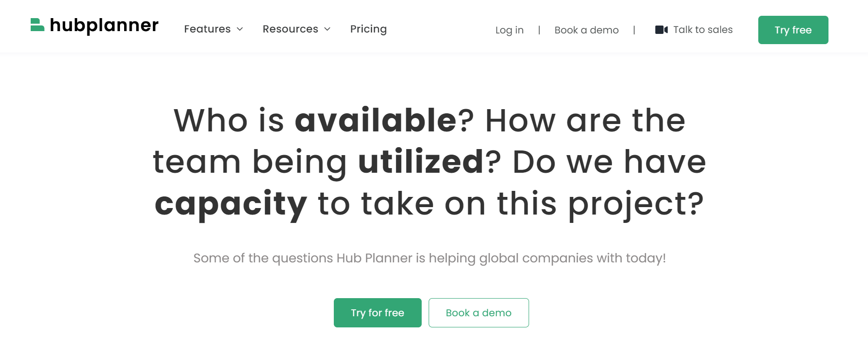Click the video camera icon beside Talk to sales
This screenshot has width=868, height=339.
pos(661,29)
